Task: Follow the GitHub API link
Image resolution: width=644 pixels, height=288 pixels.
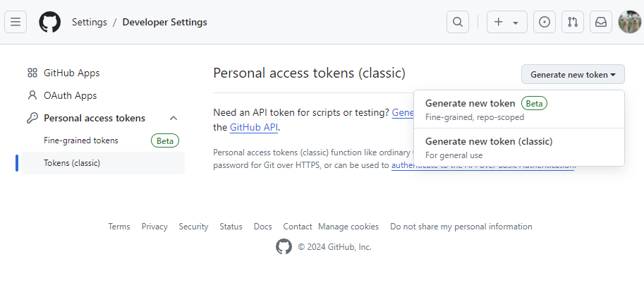Action: coord(254,128)
